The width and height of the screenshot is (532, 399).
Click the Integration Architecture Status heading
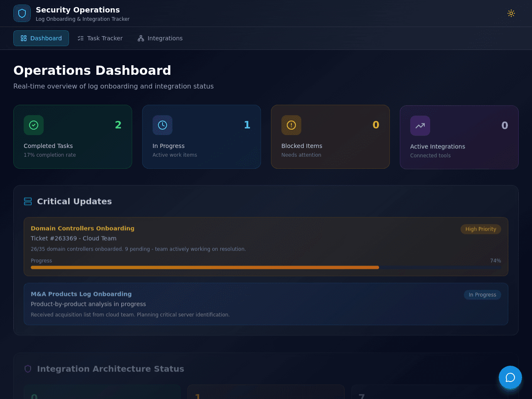click(111, 369)
